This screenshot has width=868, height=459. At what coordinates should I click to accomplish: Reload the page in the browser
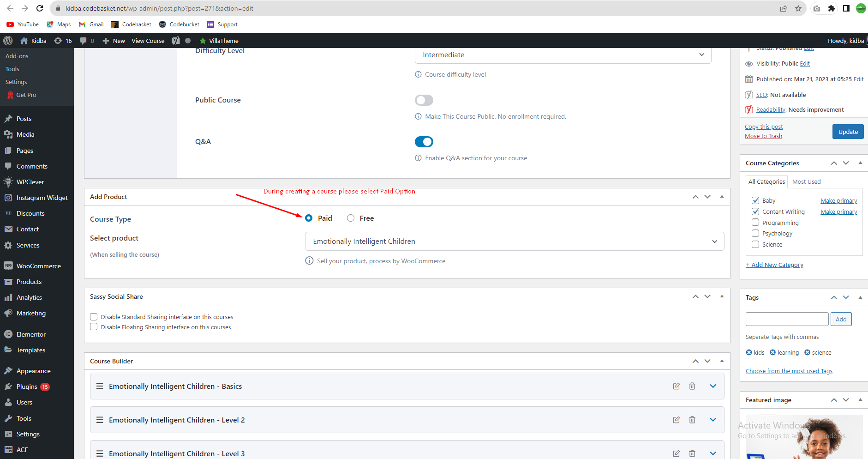pyautogui.click(x=40, y=8)
